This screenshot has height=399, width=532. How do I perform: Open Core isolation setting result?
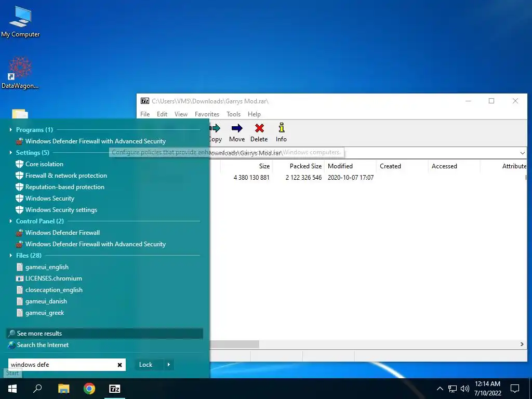coord(39,164)
